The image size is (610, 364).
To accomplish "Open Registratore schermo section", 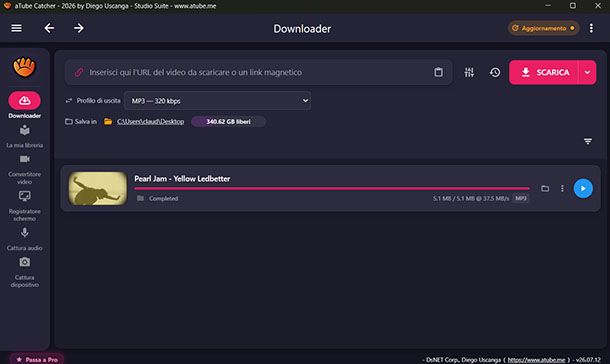I will coord(25,206).
